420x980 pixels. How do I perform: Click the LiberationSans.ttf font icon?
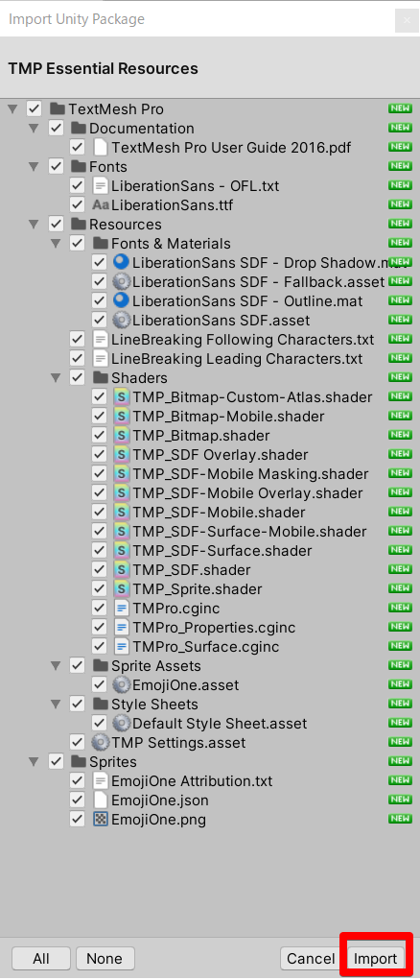click(x=101, y=205)
